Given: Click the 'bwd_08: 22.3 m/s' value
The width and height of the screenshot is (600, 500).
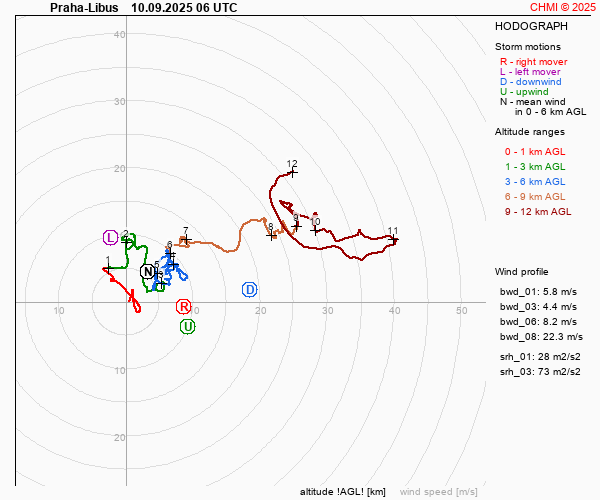Looking at the screenshot, I should pyautogui.click(x=541, y=336).
